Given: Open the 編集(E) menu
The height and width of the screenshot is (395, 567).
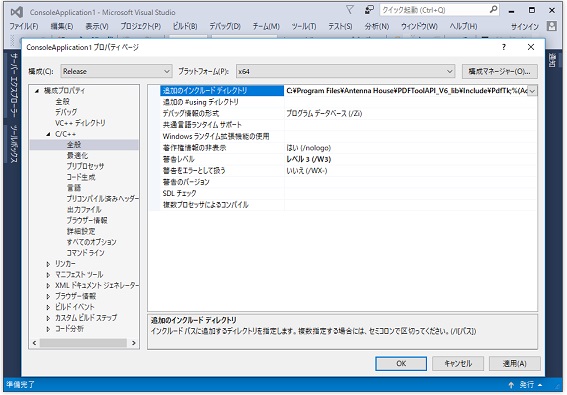Looking at the screenshot, I should coord(62,26).
